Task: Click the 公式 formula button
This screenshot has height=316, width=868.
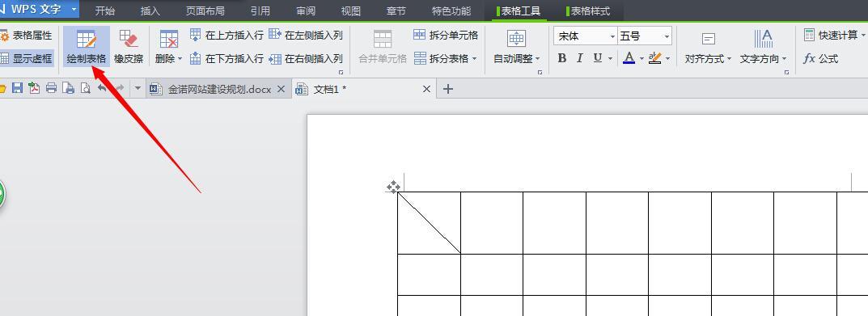Action: click(820, 59)
